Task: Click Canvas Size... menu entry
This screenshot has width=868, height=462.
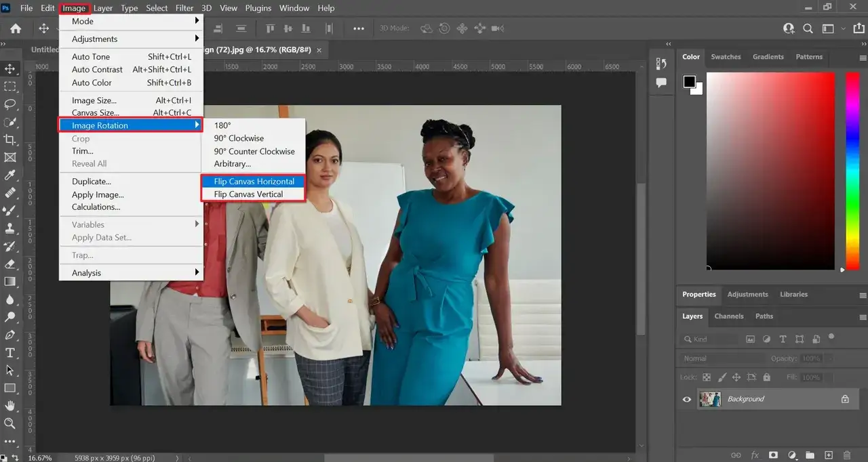Action: [95, 113]
